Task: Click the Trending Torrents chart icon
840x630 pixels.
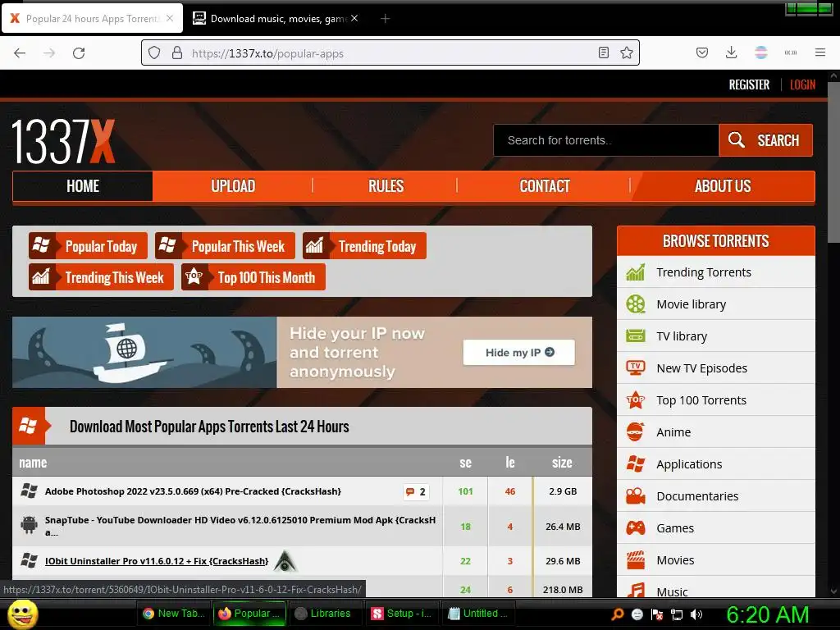Action: pos(636,272)
